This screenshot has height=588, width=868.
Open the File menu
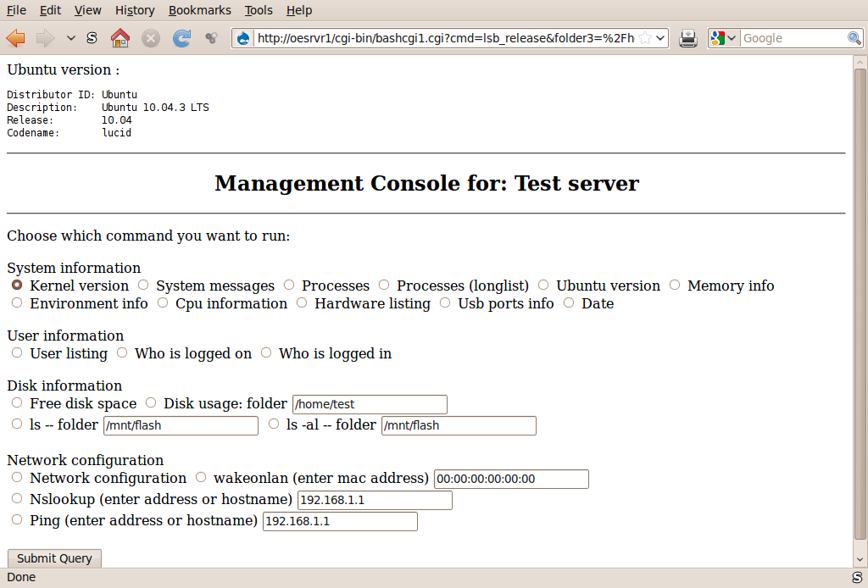(x=16, y=10)
